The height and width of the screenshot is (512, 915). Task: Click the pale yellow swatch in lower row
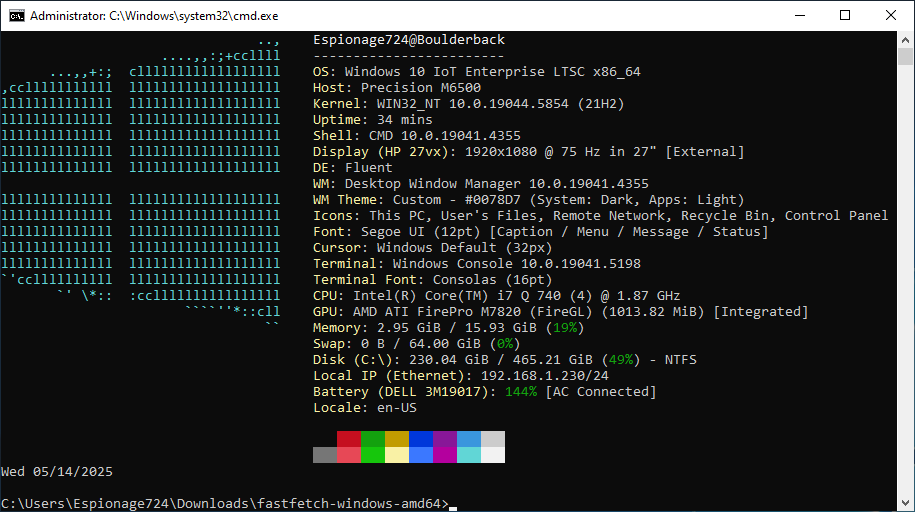[x=397, y=455]
